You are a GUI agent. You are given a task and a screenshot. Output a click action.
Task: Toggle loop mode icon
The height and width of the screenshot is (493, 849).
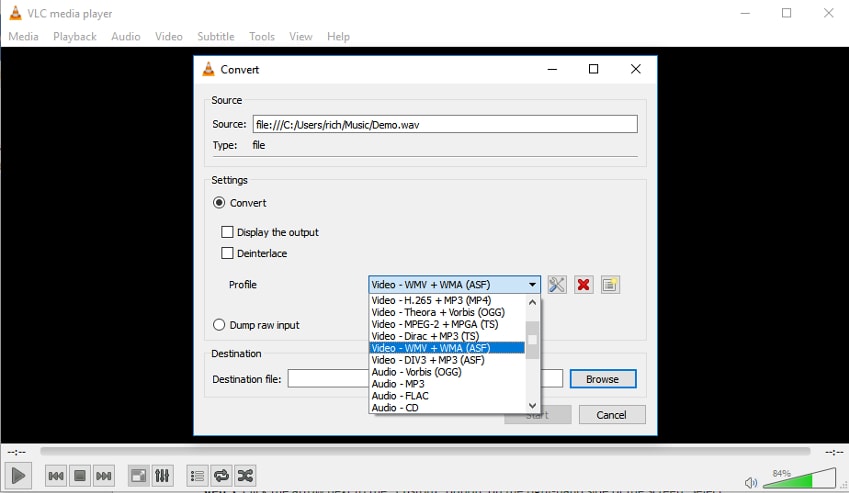[x=221, y=476]
